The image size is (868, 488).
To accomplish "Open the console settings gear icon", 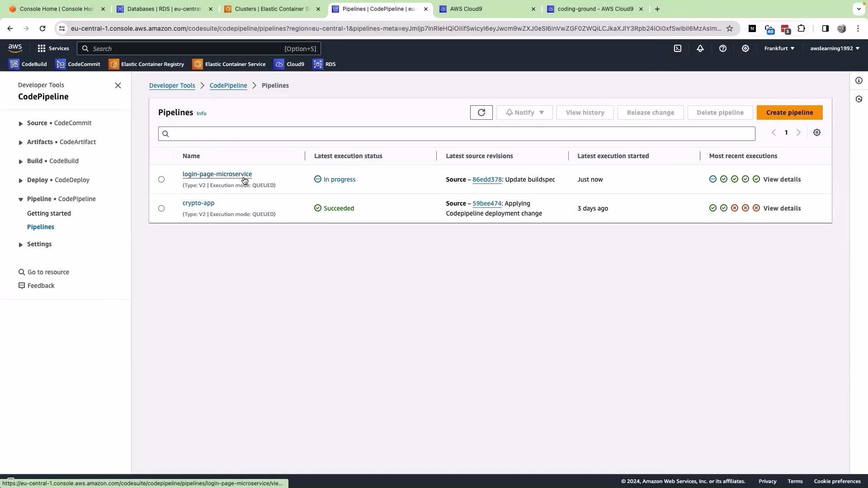I will (745, 48).
